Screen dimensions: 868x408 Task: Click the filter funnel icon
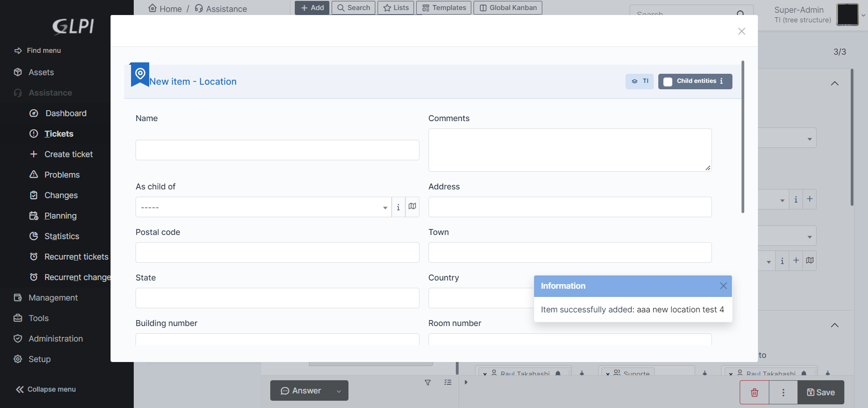[428, 382]
